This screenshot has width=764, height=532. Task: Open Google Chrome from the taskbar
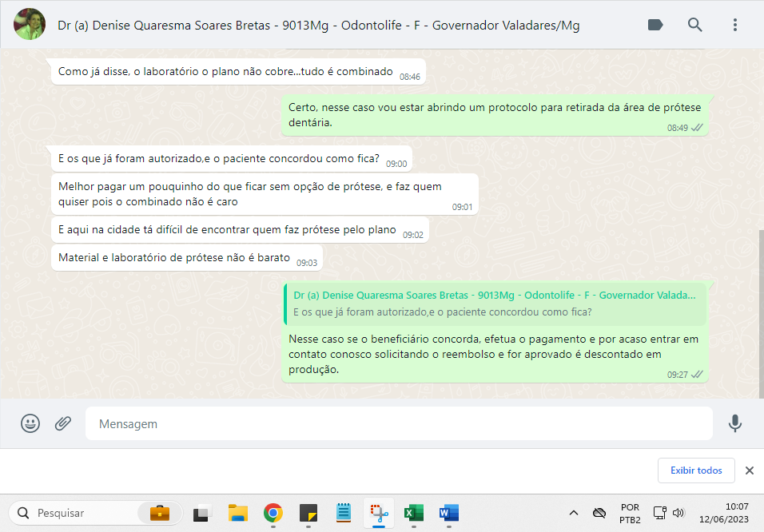[273, 513]
